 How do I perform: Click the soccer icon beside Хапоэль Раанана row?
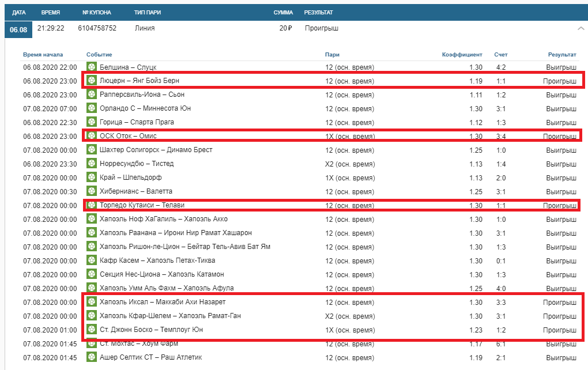point(92,233)
